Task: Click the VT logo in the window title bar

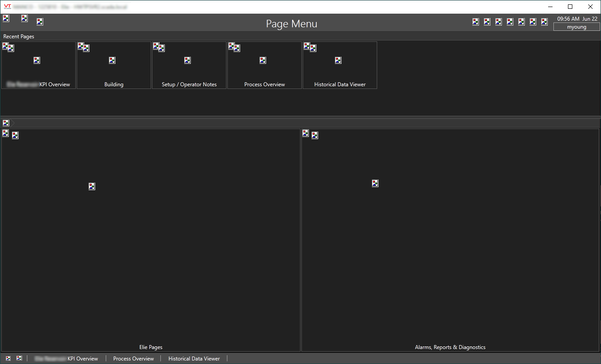Action: click(7, 7)
